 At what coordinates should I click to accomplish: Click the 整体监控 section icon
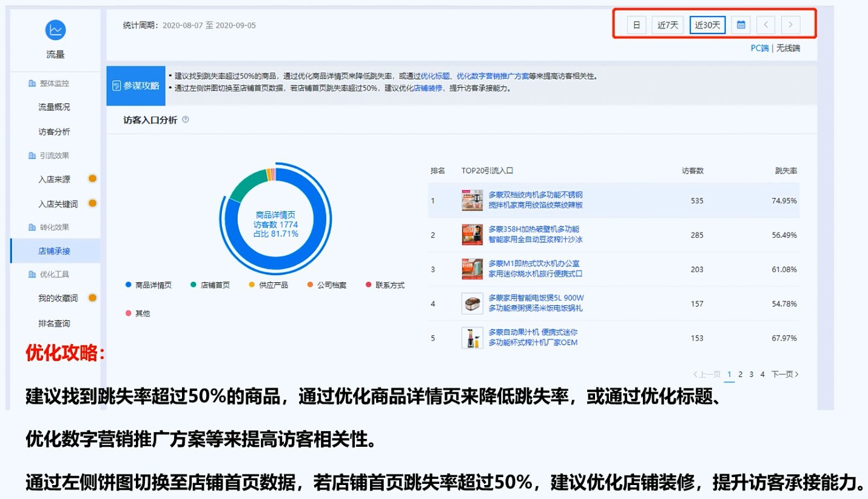(x=32, y=83)
